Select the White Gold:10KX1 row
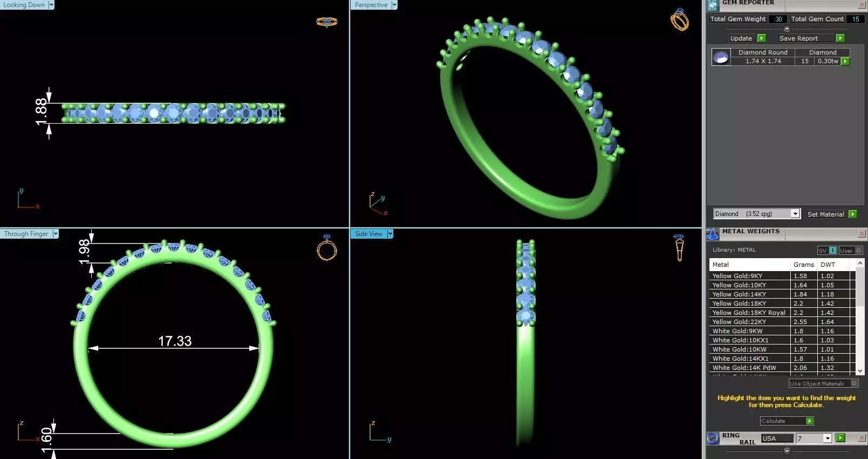Image resolution: width=868 pixels, height=459 pixels. pos(782,340)
